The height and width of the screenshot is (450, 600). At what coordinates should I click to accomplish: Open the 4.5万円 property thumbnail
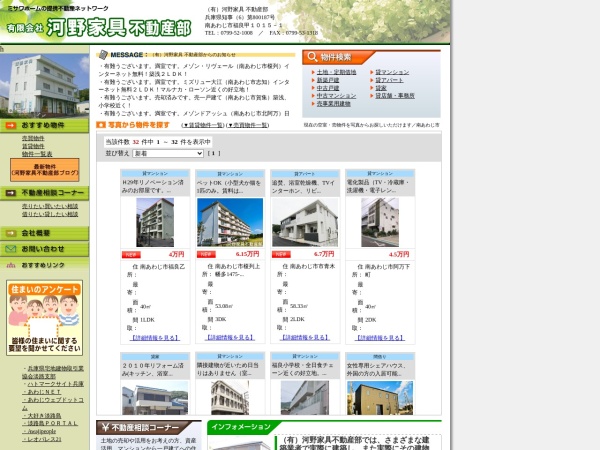click(x=380, y=222)
